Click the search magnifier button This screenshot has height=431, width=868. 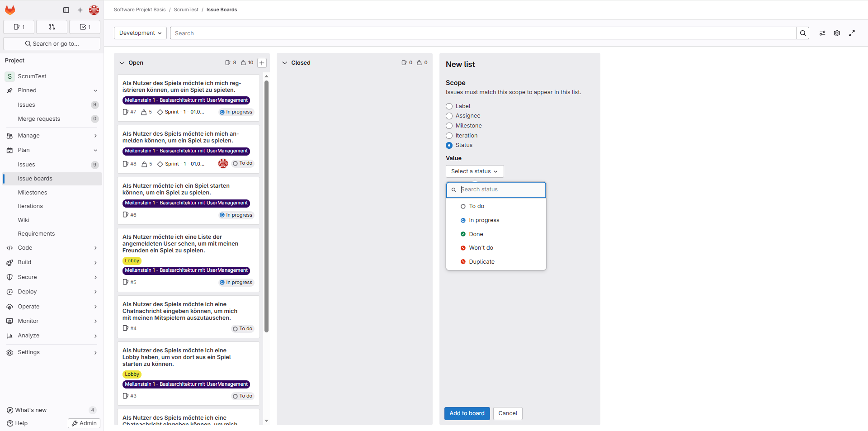(x=803, y=33)
